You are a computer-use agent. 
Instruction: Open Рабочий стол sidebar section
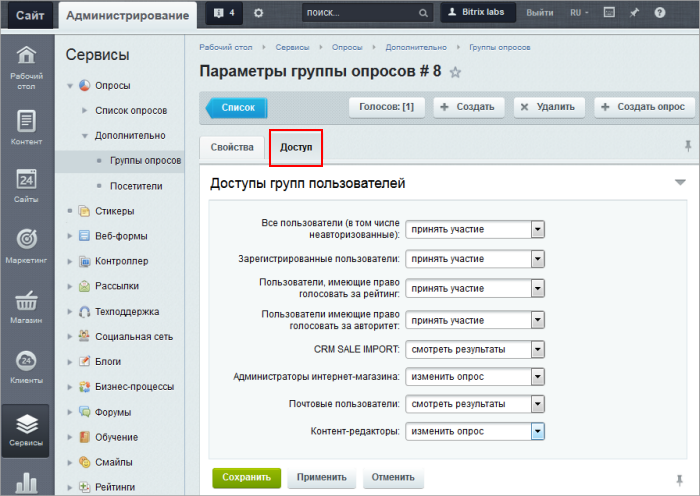coord(26,67)
